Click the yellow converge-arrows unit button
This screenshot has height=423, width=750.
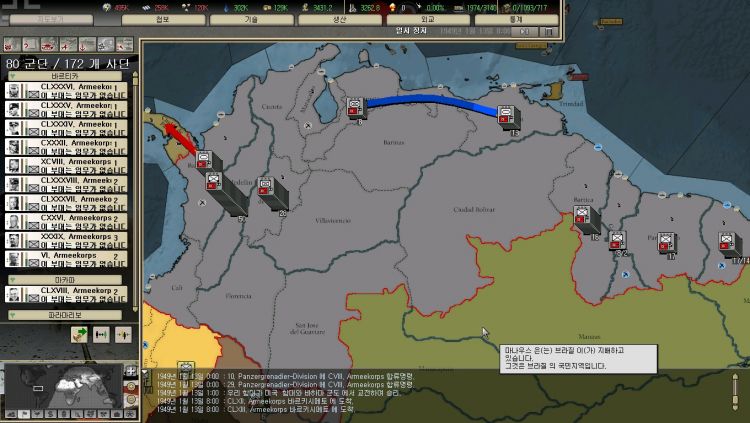pos(123,334)
